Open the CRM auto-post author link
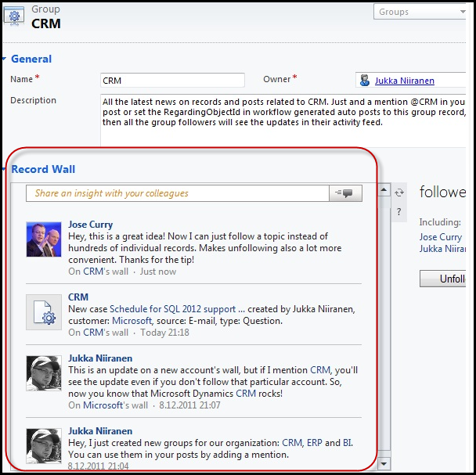476x475 pixels. click(x=78, y=297)
